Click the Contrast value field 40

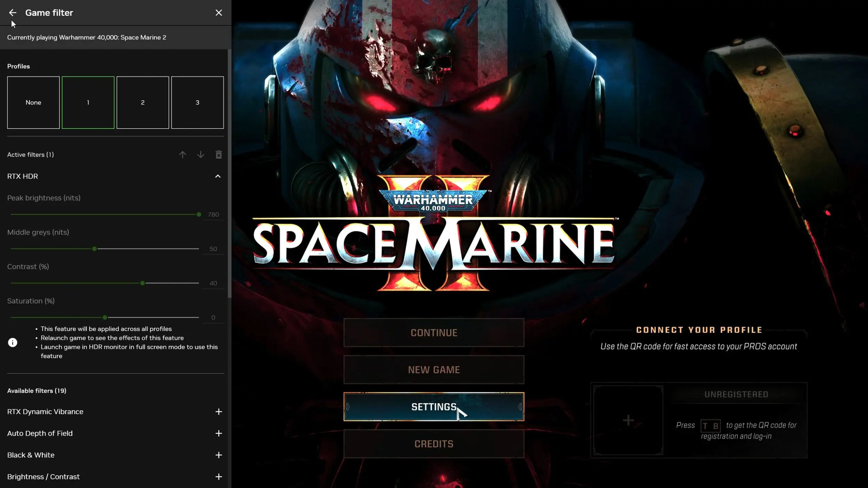coord(213,283)
